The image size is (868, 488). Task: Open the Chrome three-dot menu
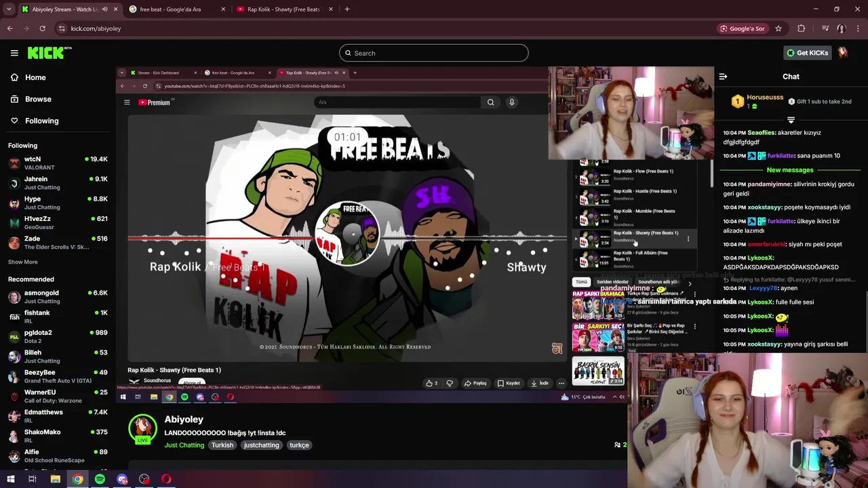(859, 28)
